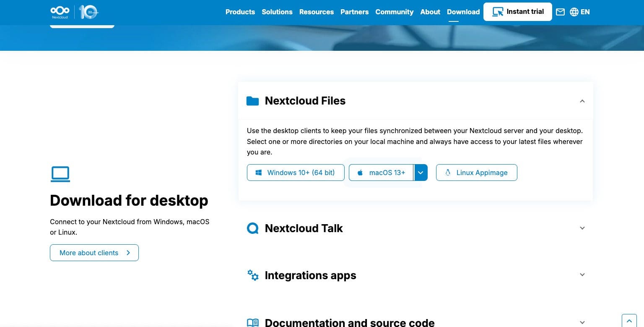Download the Windows 10+ (64 bit) client
Screen dimensions: 644x327
click(296, 173)
